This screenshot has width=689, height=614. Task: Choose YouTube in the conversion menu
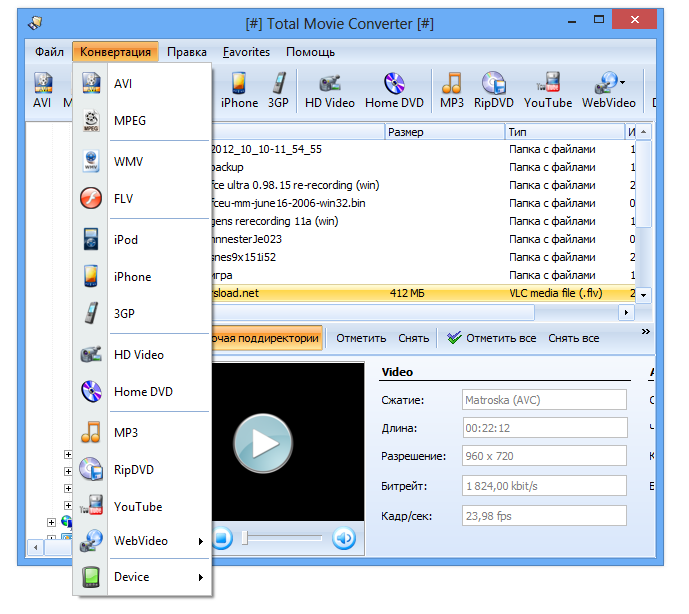coord(142,506)
